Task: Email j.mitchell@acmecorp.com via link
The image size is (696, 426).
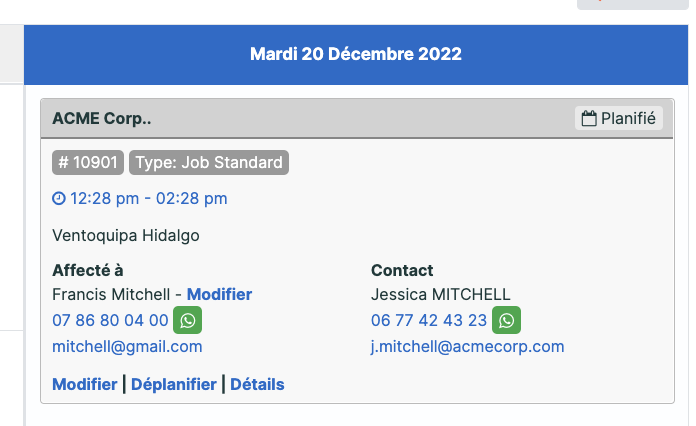Action: [467, 347]
